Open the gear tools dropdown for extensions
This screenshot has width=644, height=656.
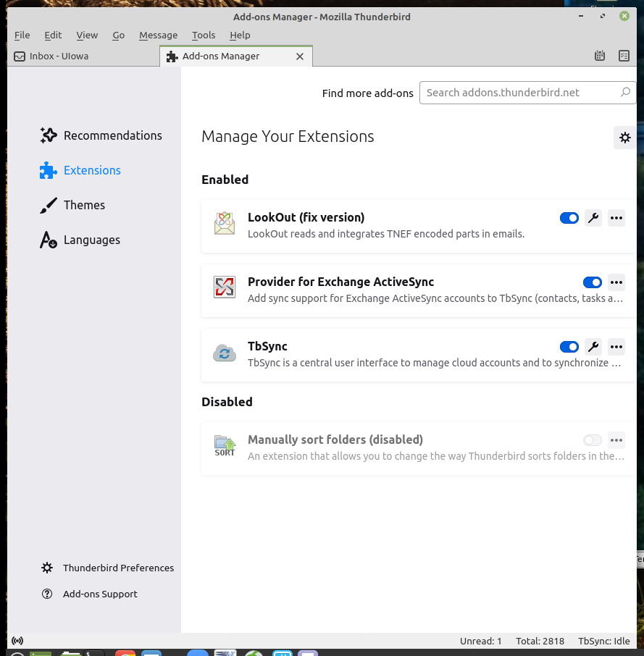(624, 138)
